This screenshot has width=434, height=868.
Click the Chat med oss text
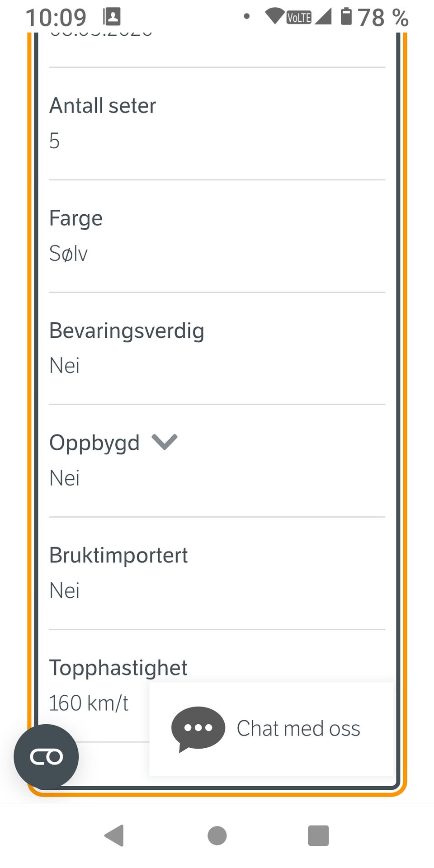[298, 729]
